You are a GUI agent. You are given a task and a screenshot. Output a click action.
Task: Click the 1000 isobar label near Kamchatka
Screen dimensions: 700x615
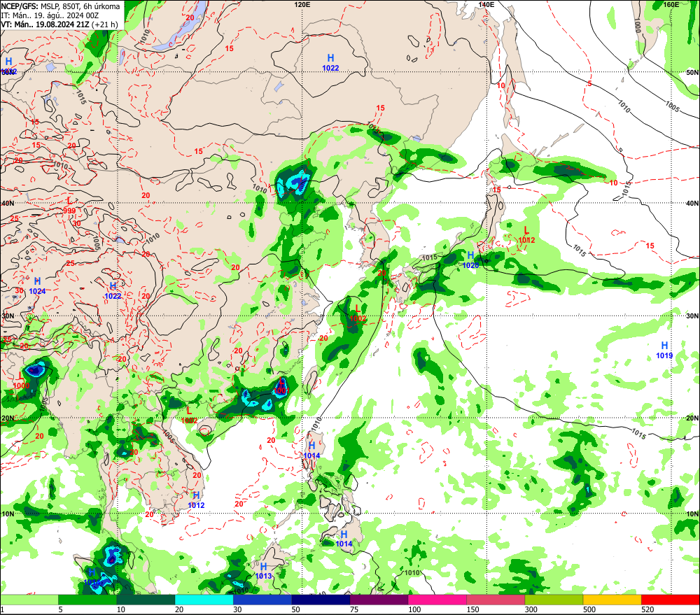pos(638,27)
